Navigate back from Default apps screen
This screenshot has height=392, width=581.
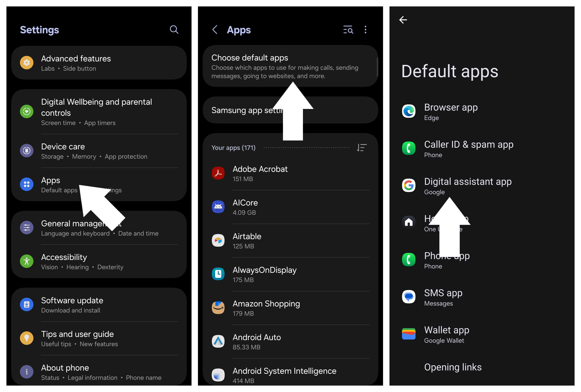tap(403, 19)
